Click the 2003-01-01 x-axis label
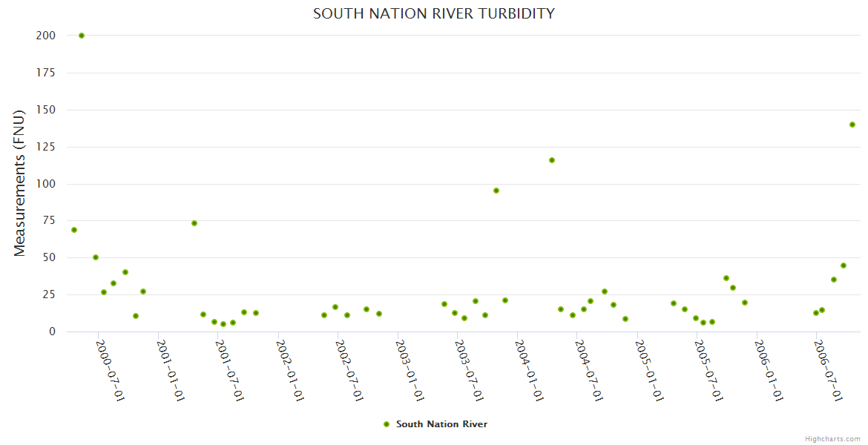Screen dimensions: 868x445 coord(410,371)
